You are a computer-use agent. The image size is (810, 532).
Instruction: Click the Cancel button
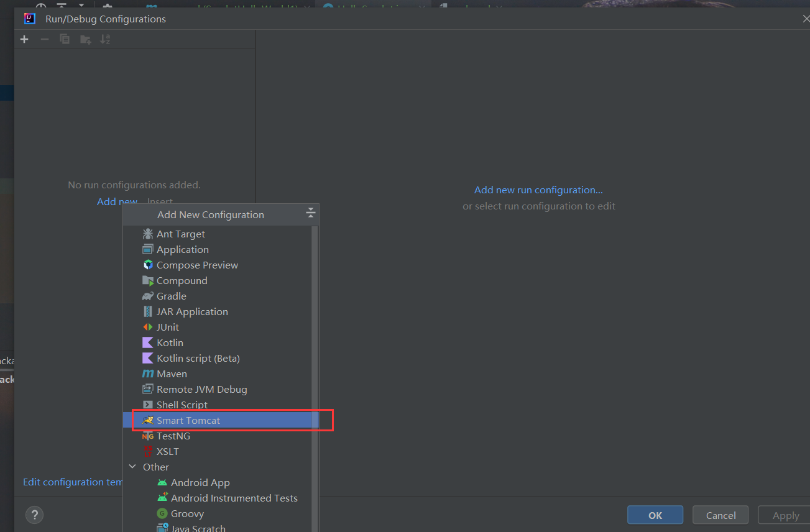721,515
